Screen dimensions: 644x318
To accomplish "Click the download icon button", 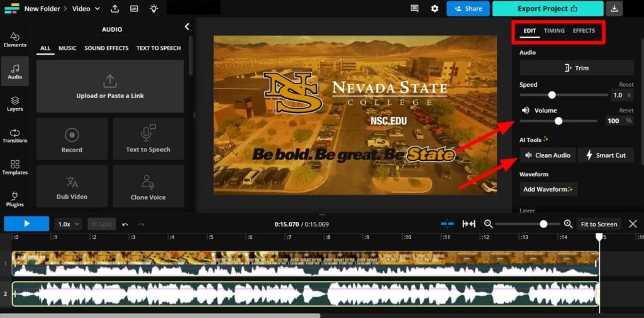I will (614, 9).
